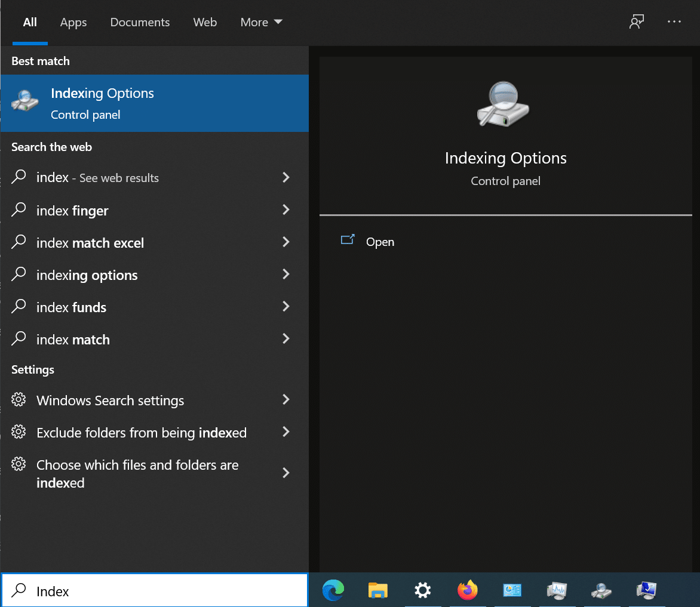700x607 pixels.
Task: Select the 'index funds' web suggestion
Action: tap(155, 307)
